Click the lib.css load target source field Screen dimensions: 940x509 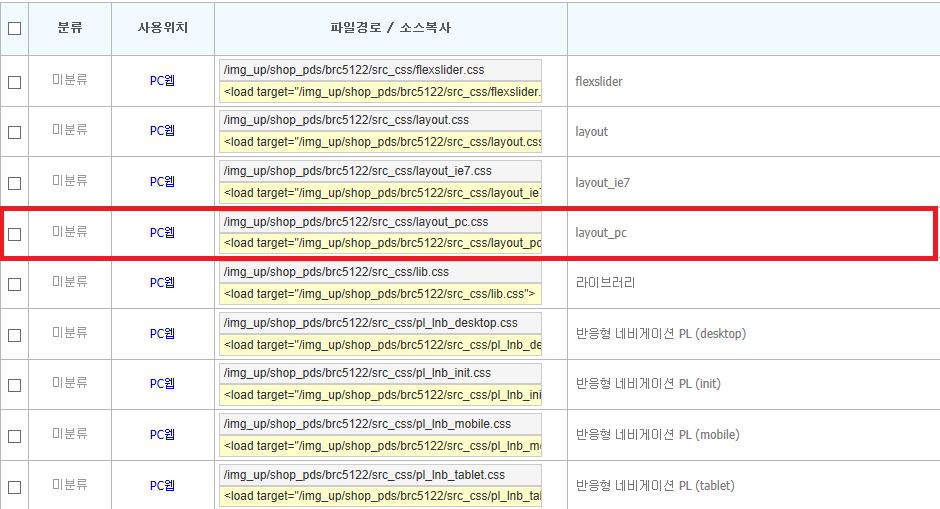[x=381, y=294]
